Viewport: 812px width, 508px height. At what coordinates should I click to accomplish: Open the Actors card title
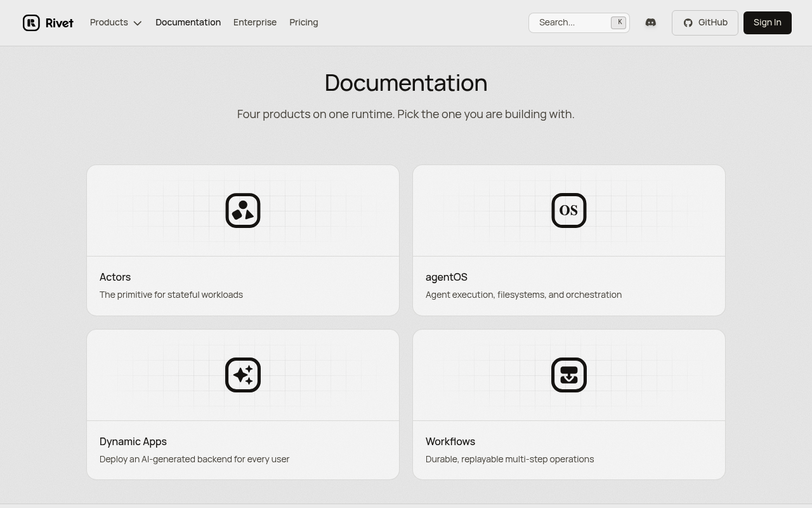tap(115, 277)
